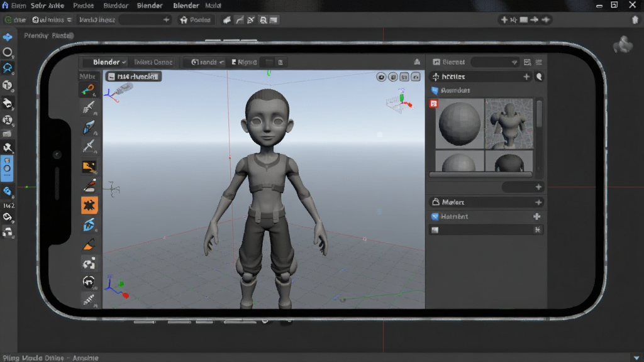Image resolution: width=644 pixels, height=362 pixels.
Task: Click the circular rotate tool in tool column
Action: pyautogui.click(x=89, y=282)
